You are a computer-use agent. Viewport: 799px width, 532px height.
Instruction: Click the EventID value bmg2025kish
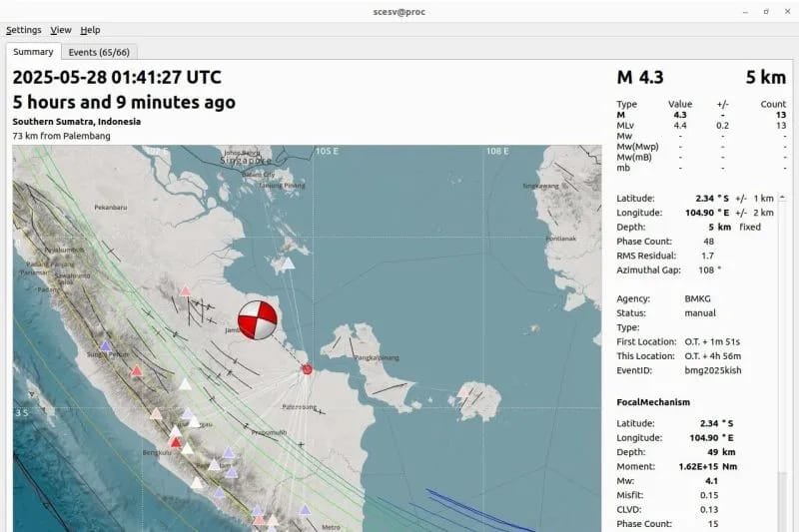coord(713,370)
